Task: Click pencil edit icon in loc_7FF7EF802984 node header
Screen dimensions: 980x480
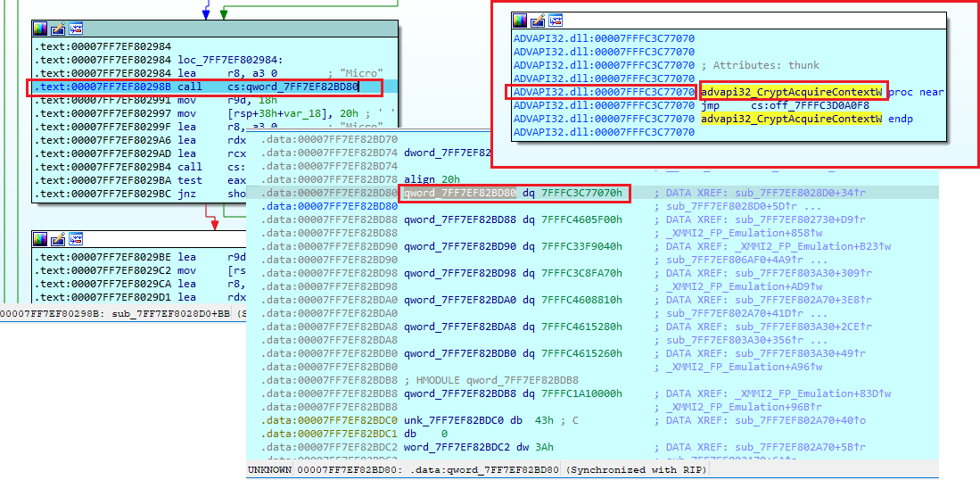Action: point(58,29)
